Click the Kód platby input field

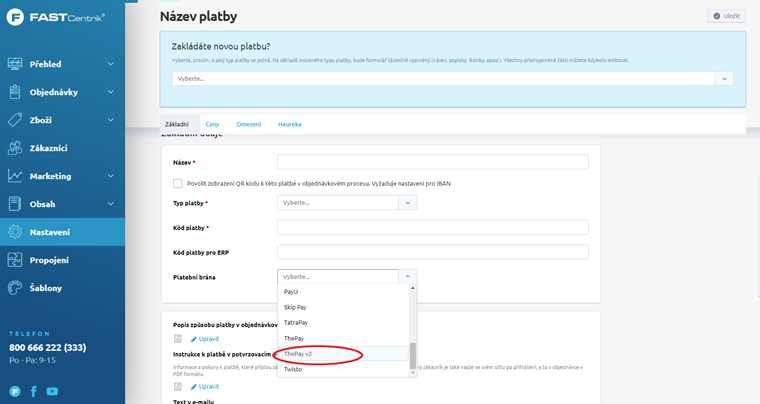pos(433,227)
